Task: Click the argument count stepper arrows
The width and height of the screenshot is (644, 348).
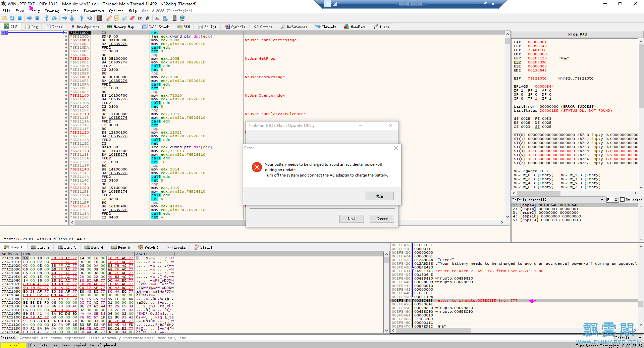Action: tap(616, 200)
